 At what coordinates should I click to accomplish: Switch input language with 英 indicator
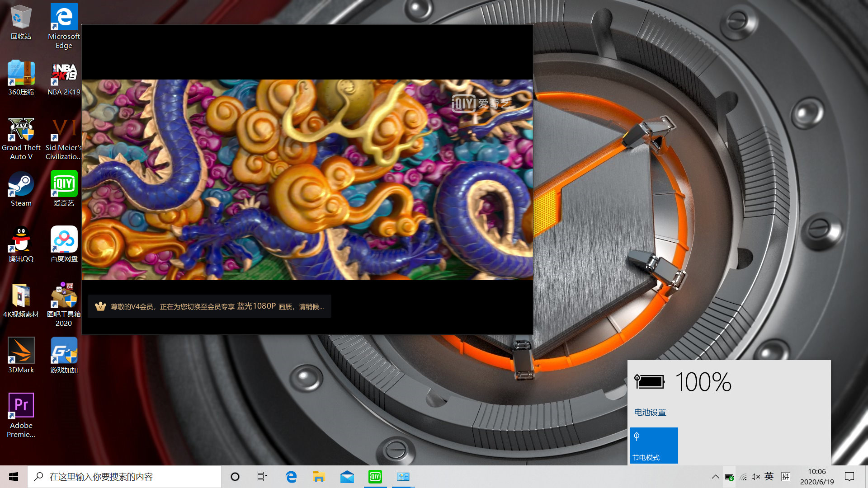[769, 476]
